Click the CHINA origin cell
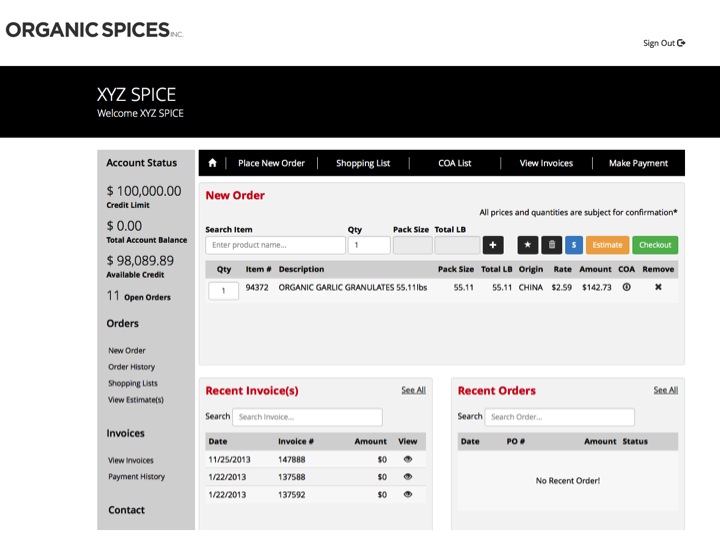This screenshot has height=540, width=720. (530, 287)
